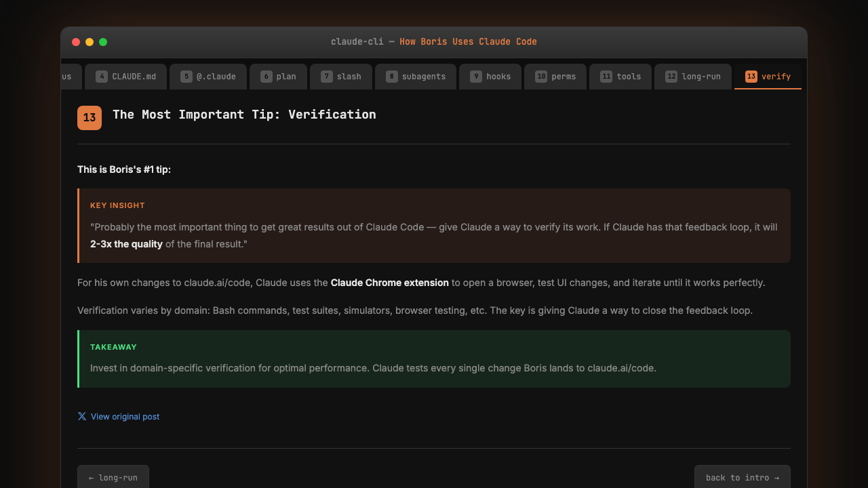868x488 pixels.
Task: Click the partially hidden tab ending in 'us'
Action: (69, 77)
